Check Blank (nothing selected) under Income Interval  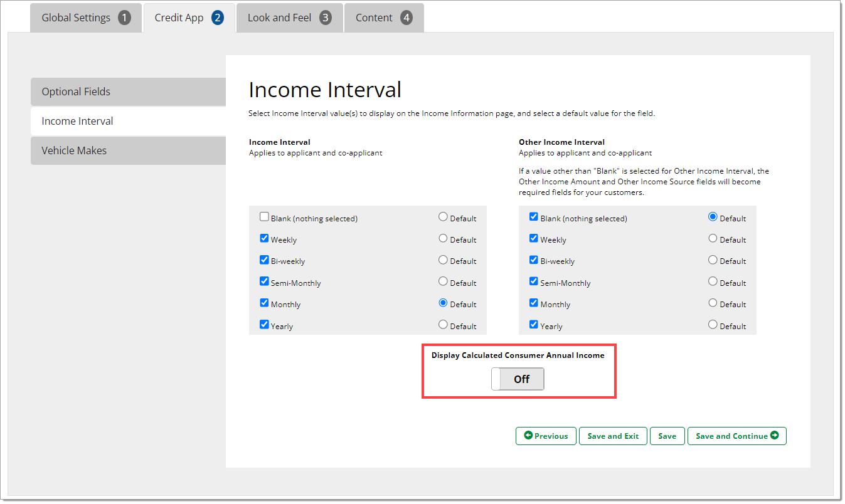point(264,217)
